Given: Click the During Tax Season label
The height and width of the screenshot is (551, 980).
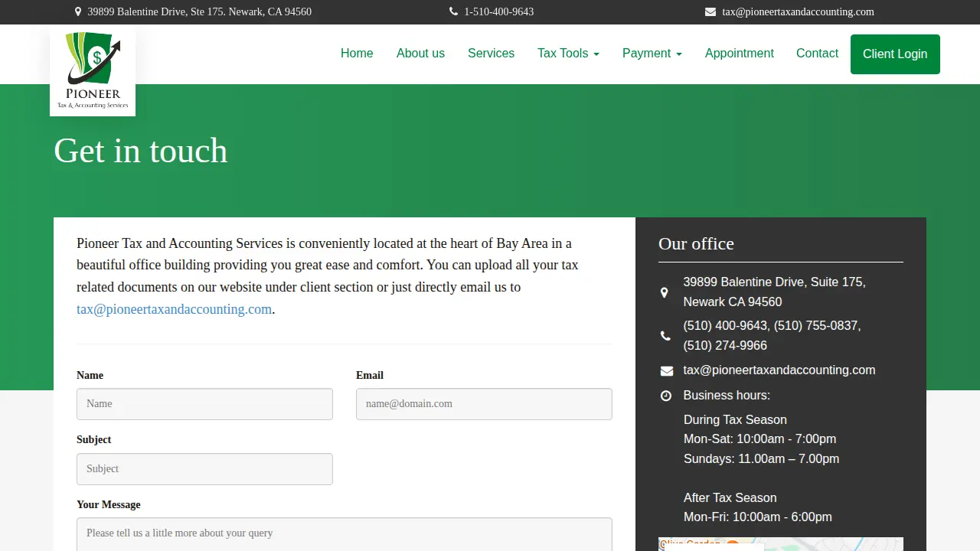Looking at the screenshot, I should click(735, 420).
